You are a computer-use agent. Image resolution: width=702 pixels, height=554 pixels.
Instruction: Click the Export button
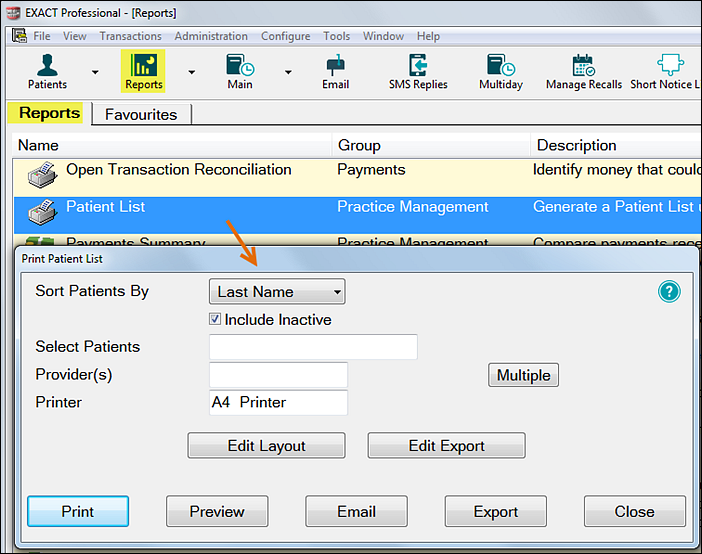(496, 511)
